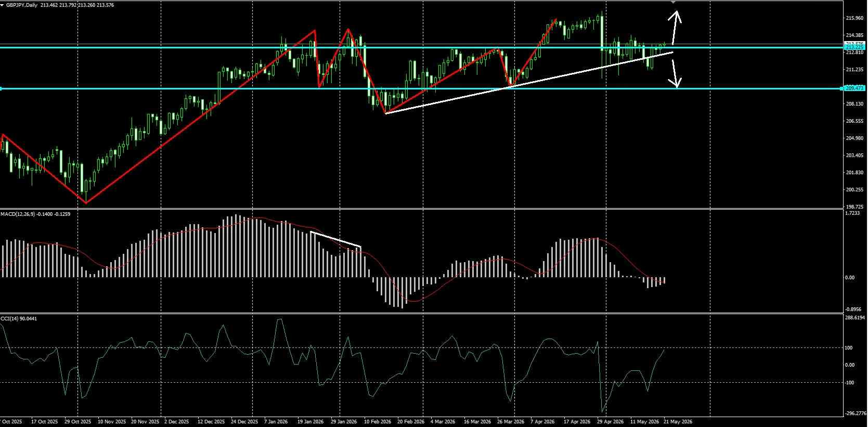Click the -100 level on CCI scale

tap(849, 383)
